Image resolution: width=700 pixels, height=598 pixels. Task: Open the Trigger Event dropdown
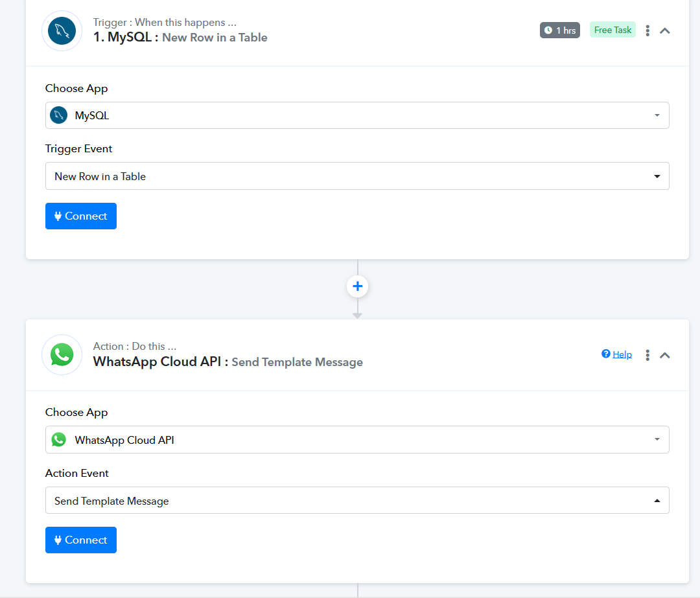(x=357, y=176)
